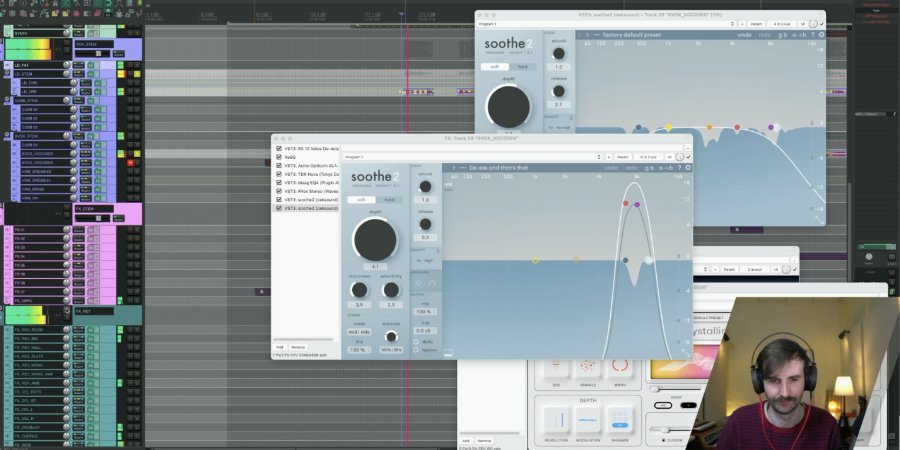Viewport: 900px width, 450px height.
Task: Click the yellow band node in back soothe2 graph
Action: click(x=668, y=128)
